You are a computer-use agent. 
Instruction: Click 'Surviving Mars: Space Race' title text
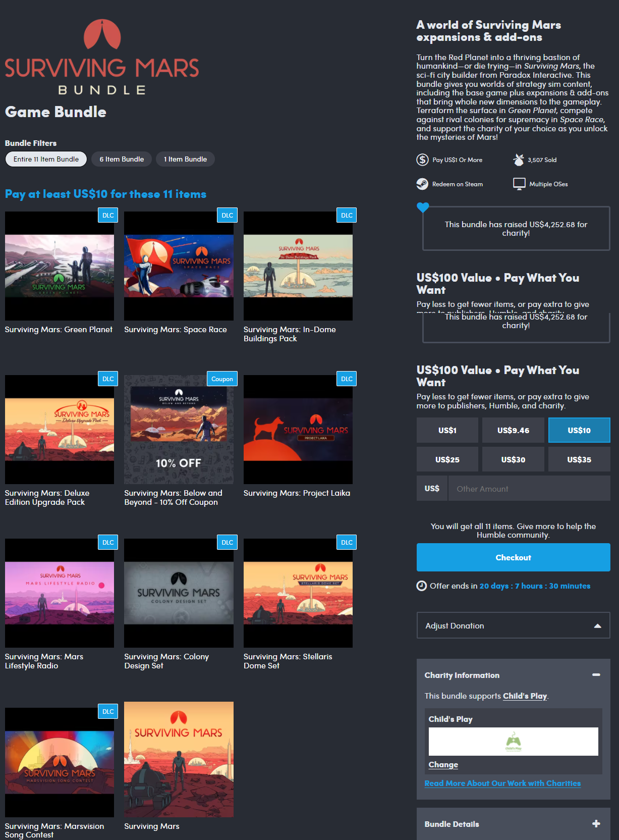tap(176, 329)
